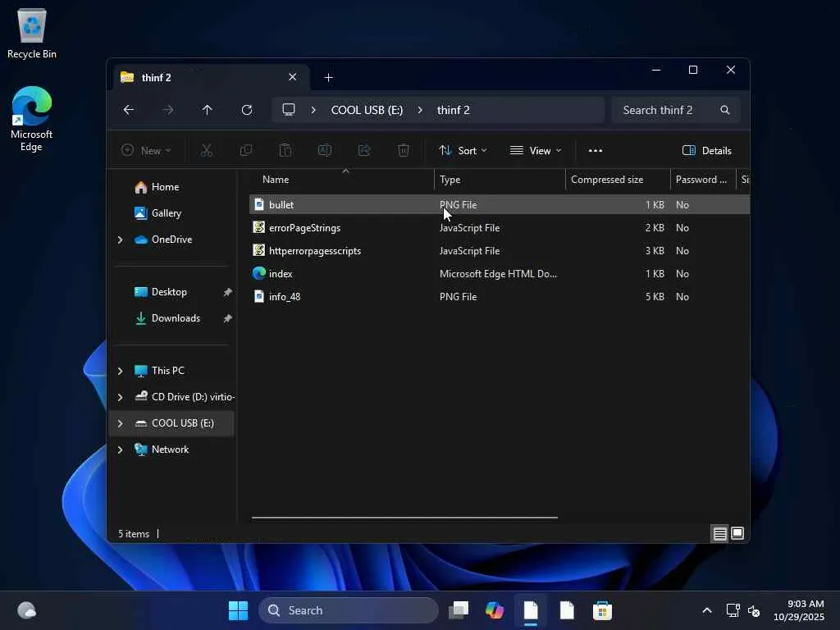This screenshot has width=840, height=630.
Task: Expand This PC tree node
Action: [120, 371]
